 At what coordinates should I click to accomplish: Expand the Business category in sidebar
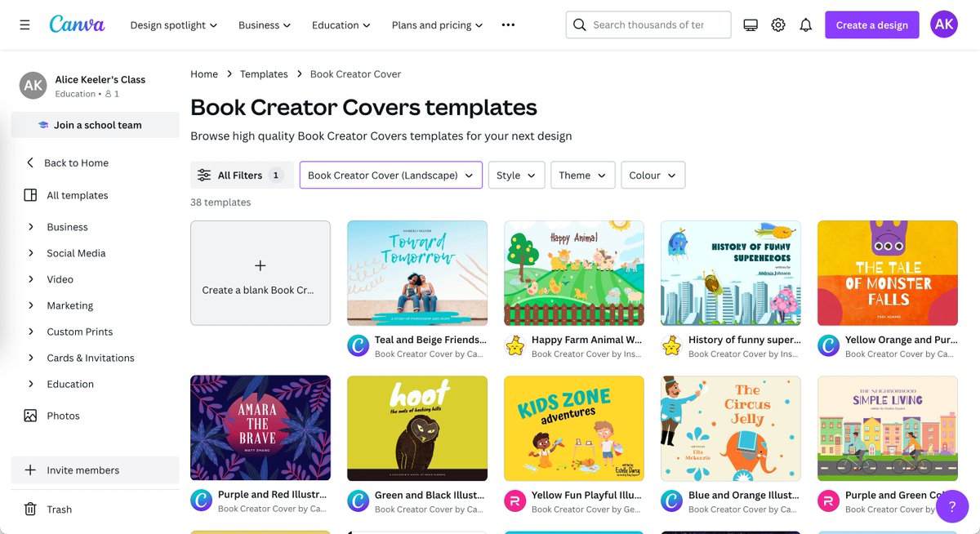click(x=31, y=227)
